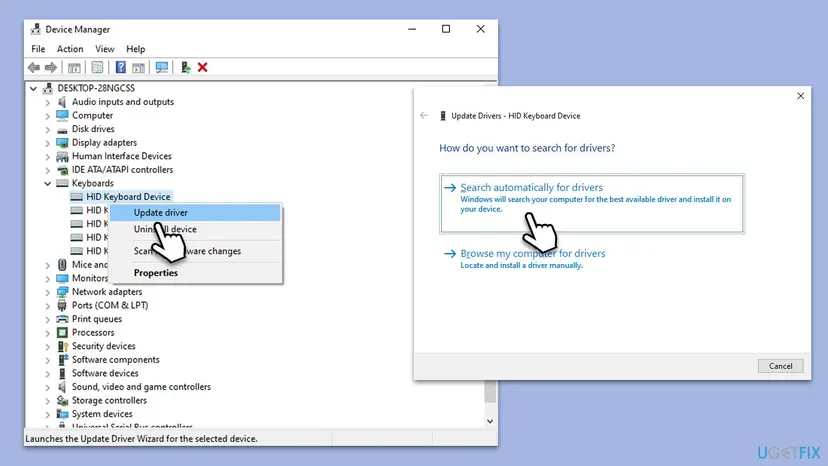Open the File menu
This screenshot has width=828, height=466.
coord(38,49)
